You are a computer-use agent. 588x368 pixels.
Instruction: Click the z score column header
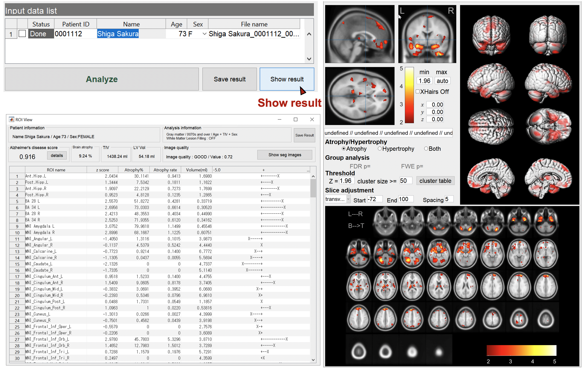tap(102, 170)
